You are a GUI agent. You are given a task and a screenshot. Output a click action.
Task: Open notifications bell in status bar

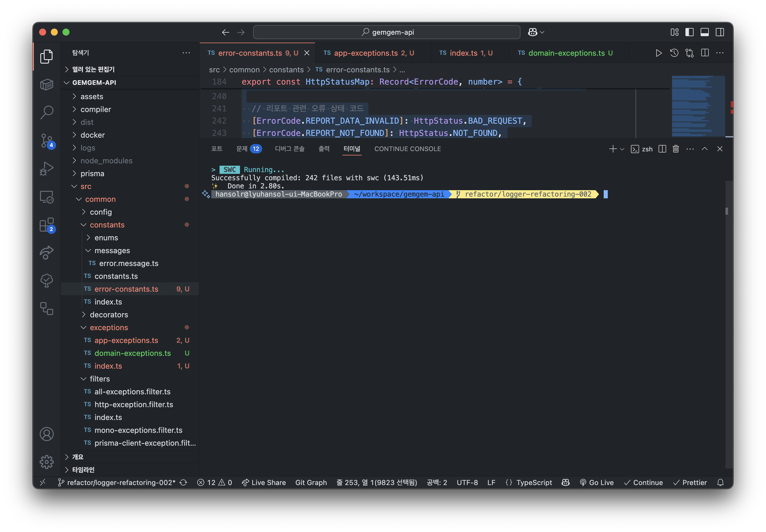coord(720,482)
